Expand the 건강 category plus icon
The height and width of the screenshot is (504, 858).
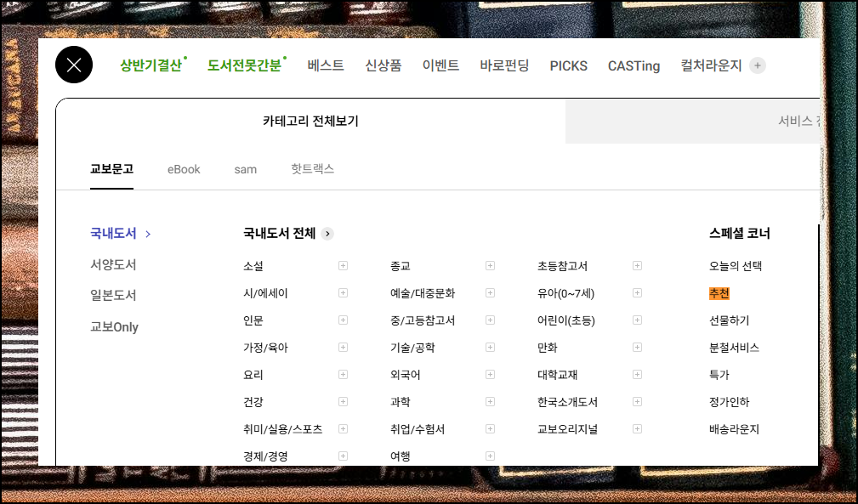click(343, 402)
